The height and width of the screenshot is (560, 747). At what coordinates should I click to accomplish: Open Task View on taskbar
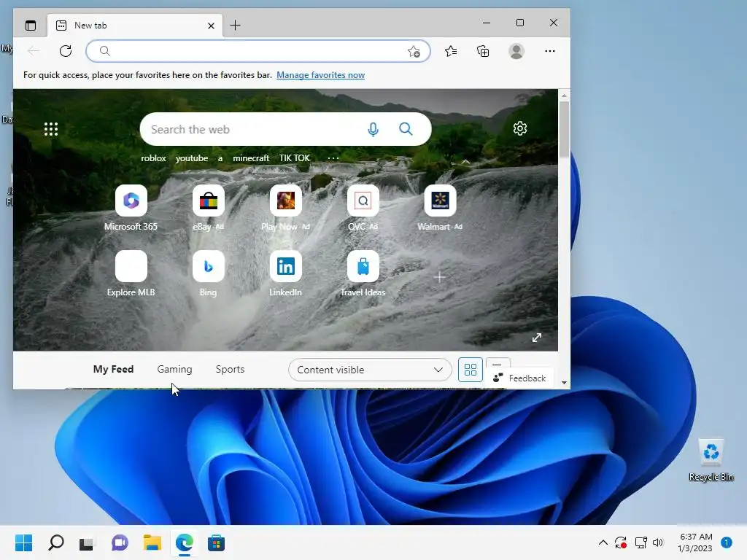[86, 543]
